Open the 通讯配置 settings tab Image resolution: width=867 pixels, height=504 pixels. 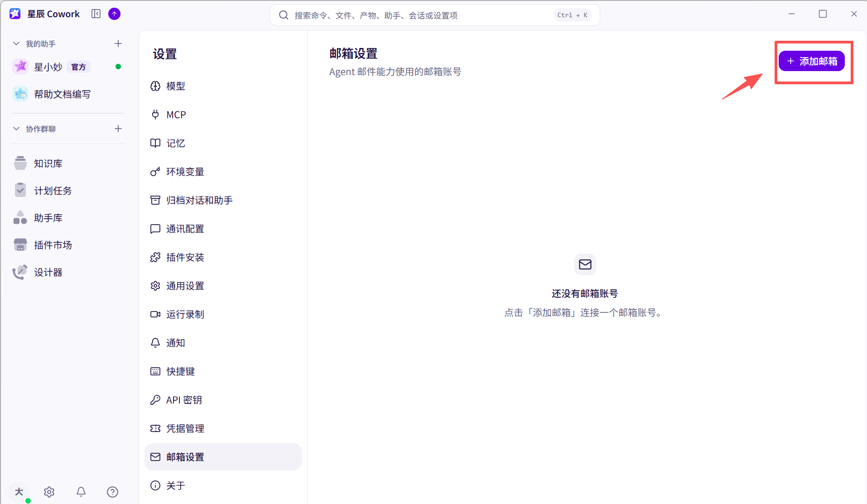[x=223, y=229]
